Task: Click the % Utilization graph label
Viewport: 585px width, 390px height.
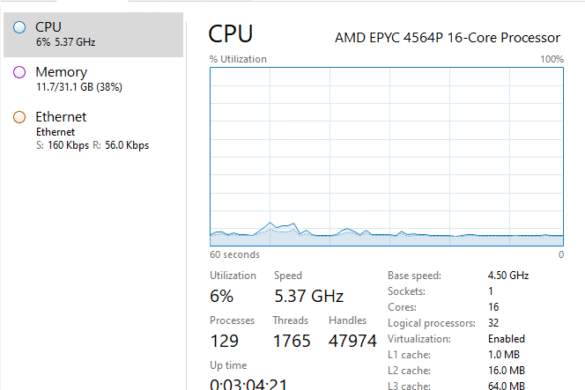Action: click(238, 59)
